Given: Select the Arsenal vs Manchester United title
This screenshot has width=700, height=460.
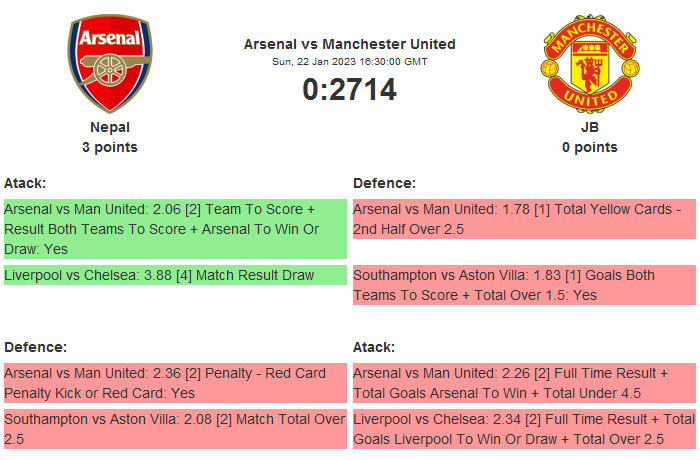Looking at the screenshot, I should click(350, 44).
